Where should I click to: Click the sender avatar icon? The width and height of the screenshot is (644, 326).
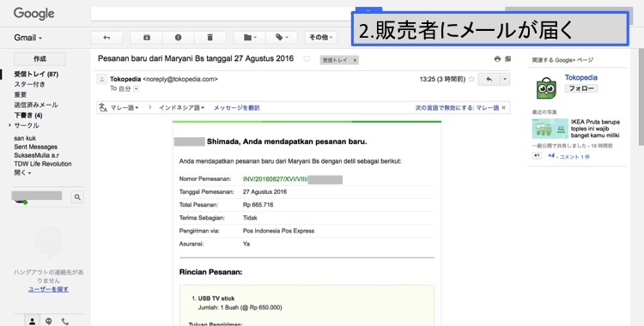coord(101,79)
